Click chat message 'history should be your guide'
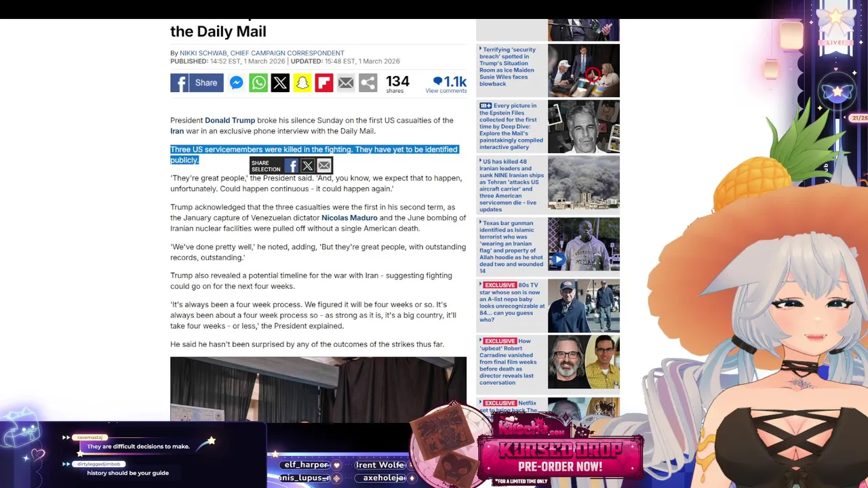The width and height of the screenshot is (868, 488). click(x=127, y=473)
